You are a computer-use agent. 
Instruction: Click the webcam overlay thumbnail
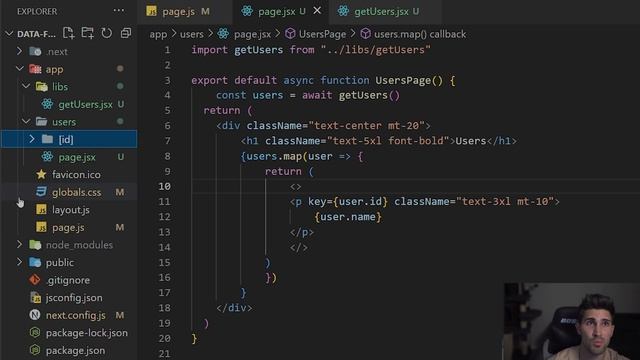[x=572, y=321]
